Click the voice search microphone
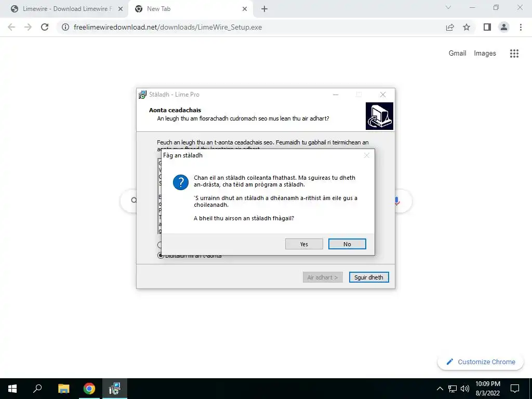 tap(397, 201)
